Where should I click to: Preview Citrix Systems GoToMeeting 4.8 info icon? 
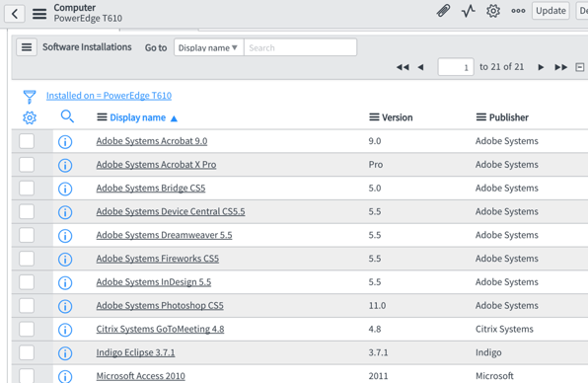[x=65, y=330]
